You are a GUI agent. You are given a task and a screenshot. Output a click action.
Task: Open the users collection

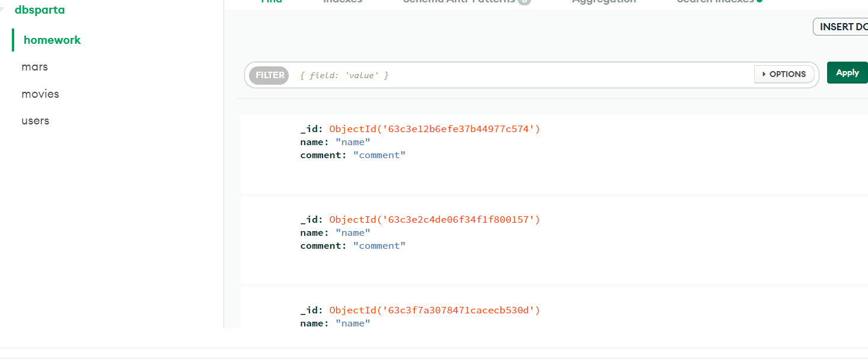[35, 121]
